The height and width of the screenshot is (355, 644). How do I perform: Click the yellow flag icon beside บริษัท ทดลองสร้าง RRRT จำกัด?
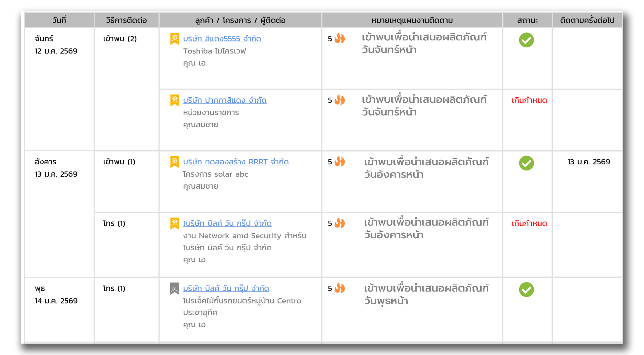point(174,162)
